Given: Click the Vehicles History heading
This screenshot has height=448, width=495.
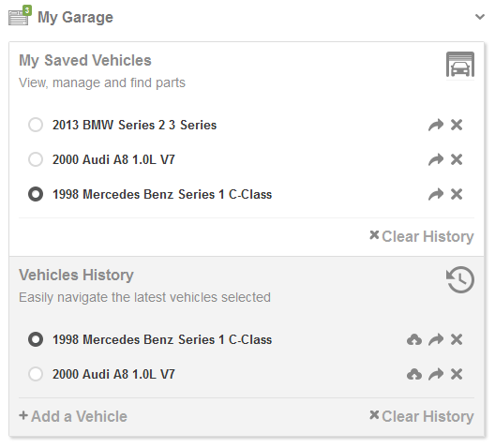Looking at the screenshot, I should 76,275.
